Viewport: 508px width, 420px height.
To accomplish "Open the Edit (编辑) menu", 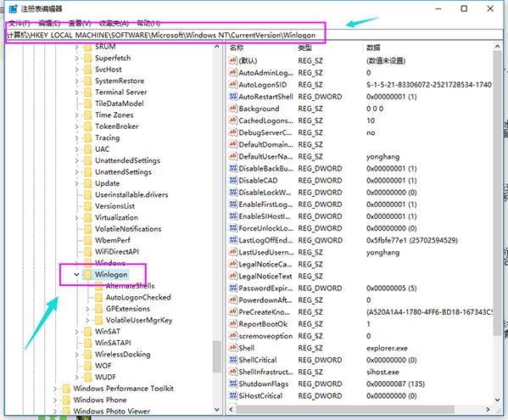I will click(49, 23).
